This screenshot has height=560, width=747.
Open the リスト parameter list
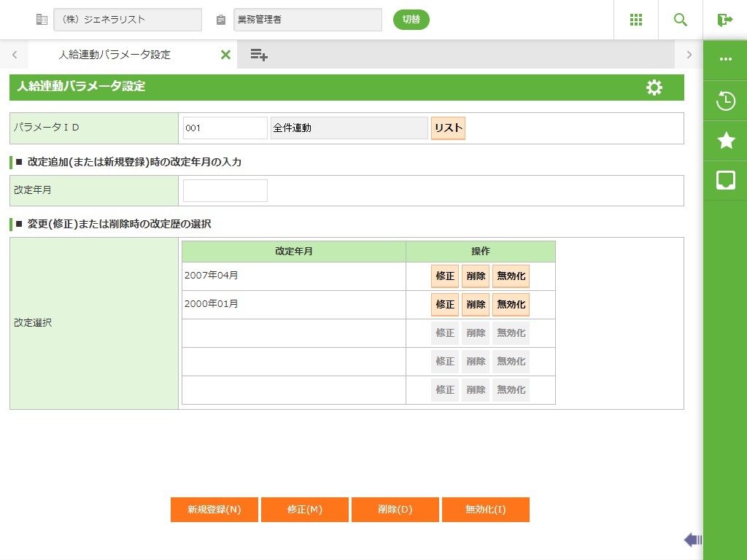(448, 128)
